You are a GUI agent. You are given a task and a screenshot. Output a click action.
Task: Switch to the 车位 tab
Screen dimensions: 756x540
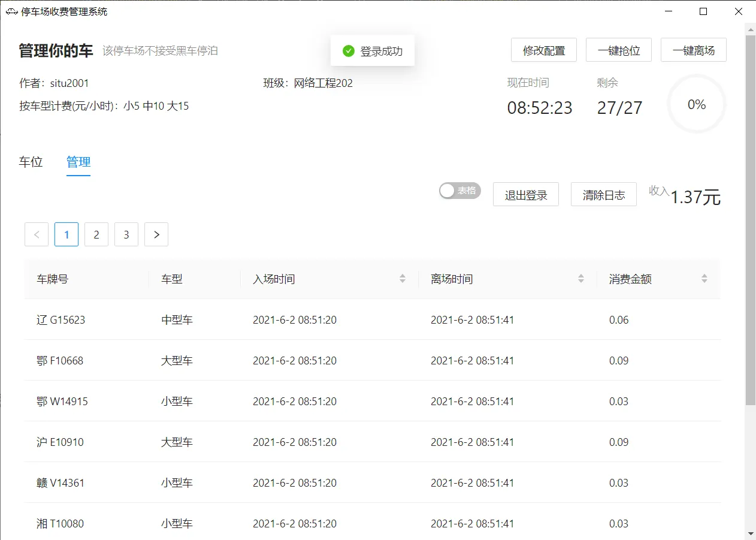click(x=31, y=162)
